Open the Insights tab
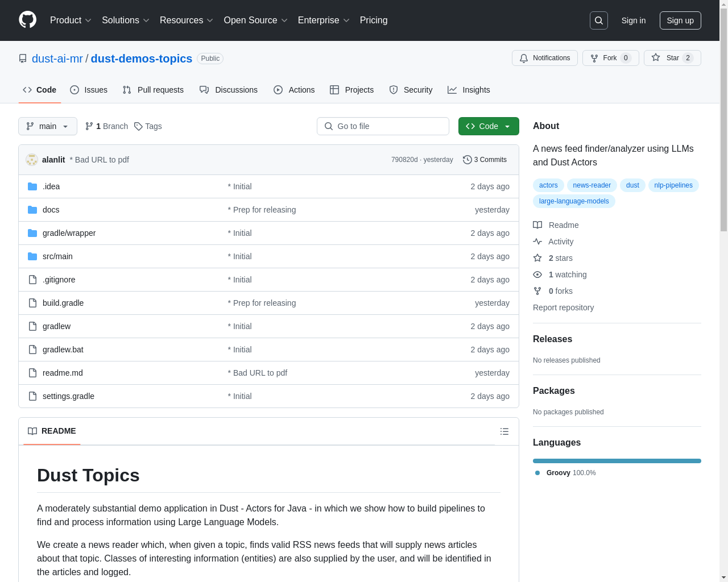728x582 pixels. coord(469,90)
